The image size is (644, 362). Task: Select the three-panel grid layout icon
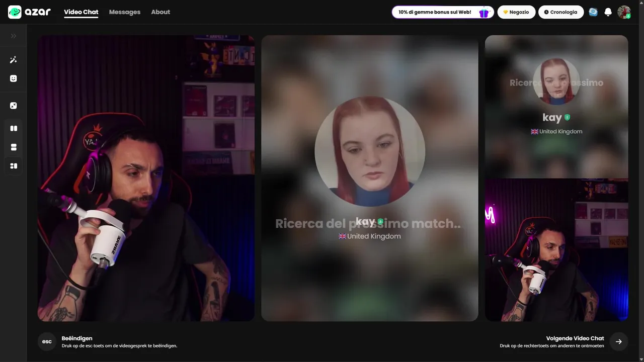point(14,166)
